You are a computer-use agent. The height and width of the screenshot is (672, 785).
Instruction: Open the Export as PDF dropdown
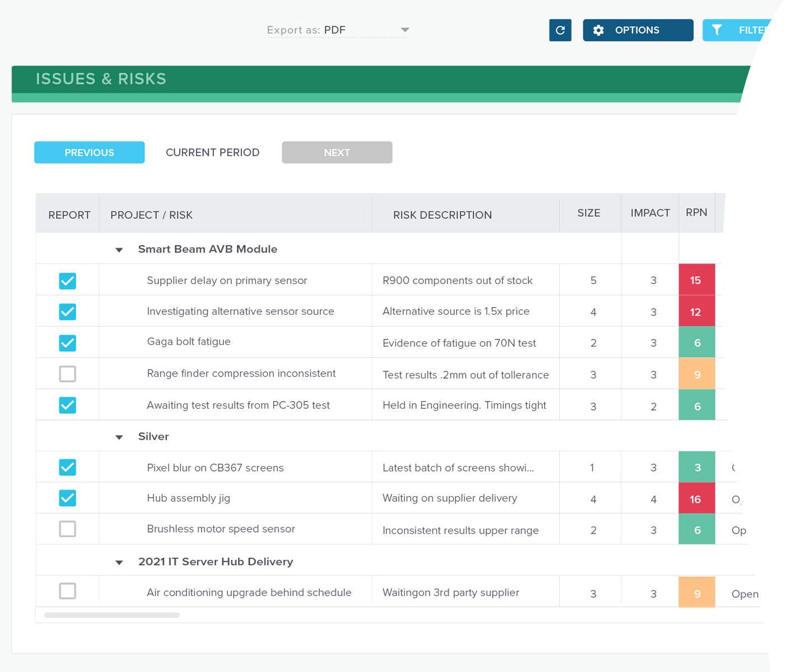(405, 30)
